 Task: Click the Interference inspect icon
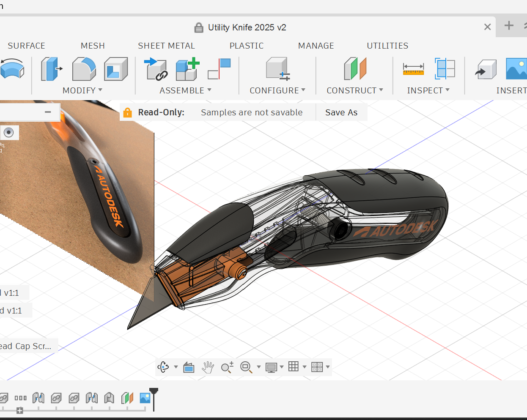pos(445,69)
